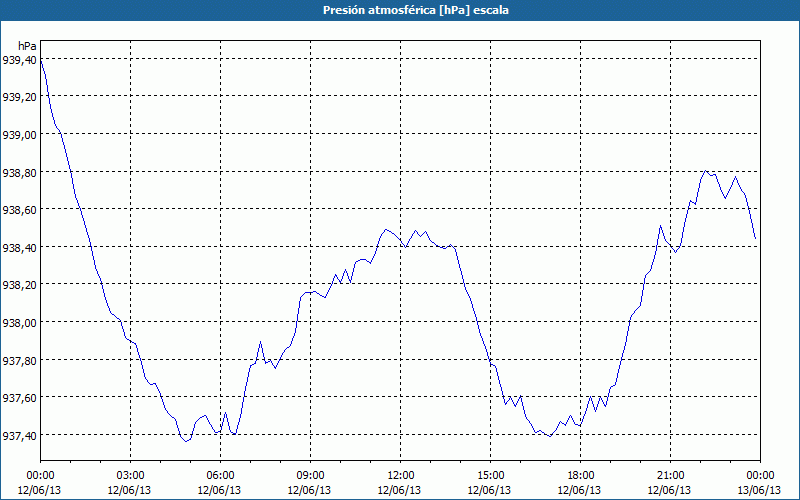Click the 937,40 y-axis value
The height and width of the screenshot is (500, 800).
(x=19, y=436)
